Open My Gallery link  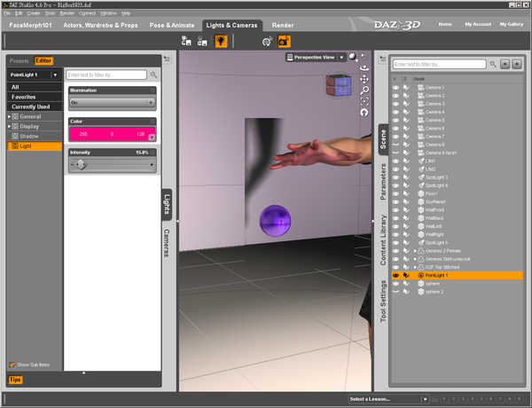coord(512,24)
